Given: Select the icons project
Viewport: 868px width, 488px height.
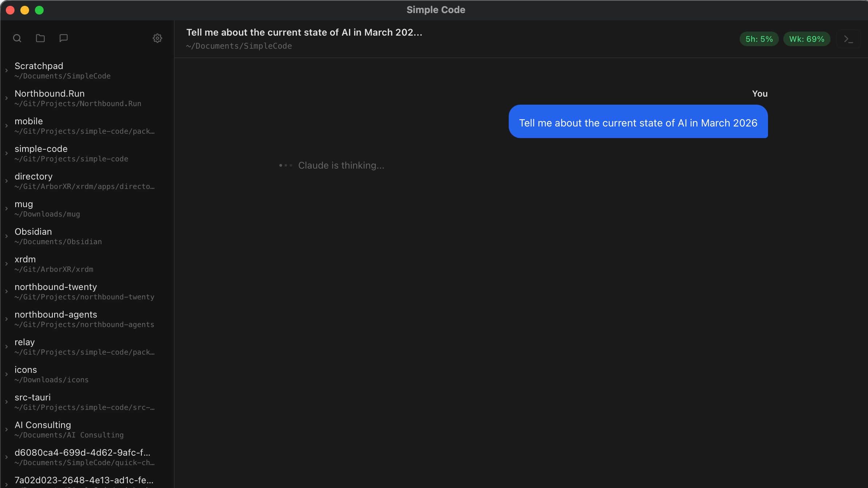Looking at the screenshot, I should tap(87, 374).
